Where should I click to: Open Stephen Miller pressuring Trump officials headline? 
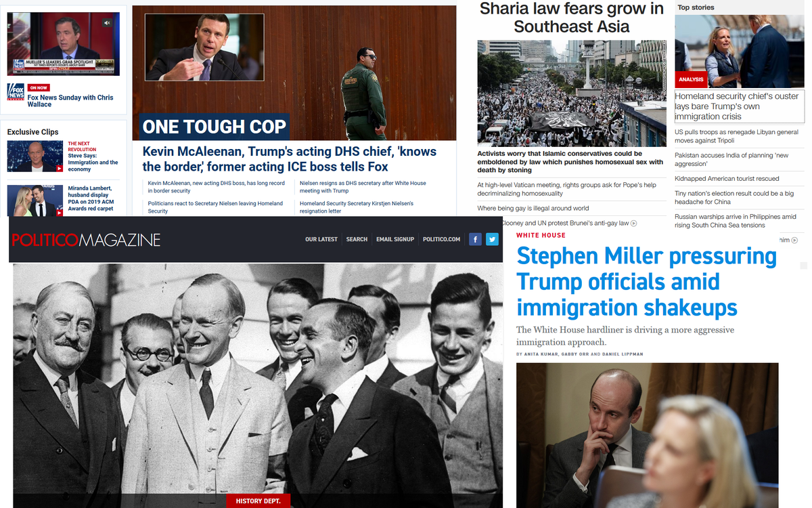click(x=646, y=282)
